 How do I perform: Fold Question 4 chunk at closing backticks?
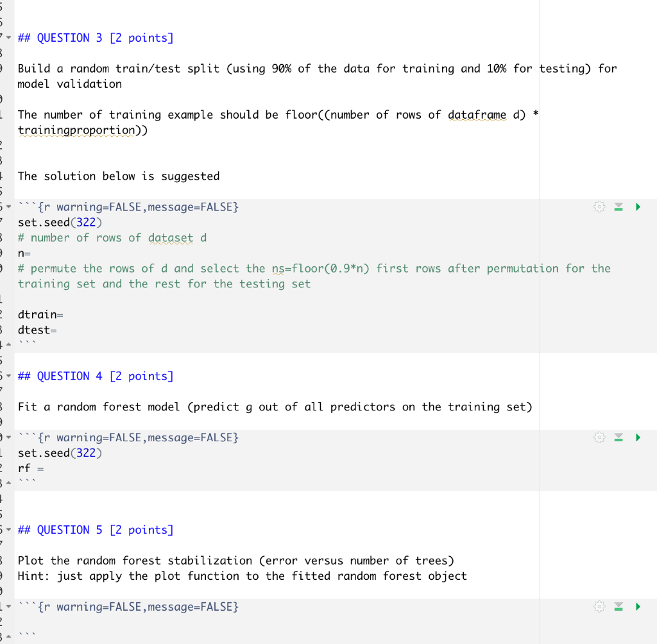coord(9,483)
